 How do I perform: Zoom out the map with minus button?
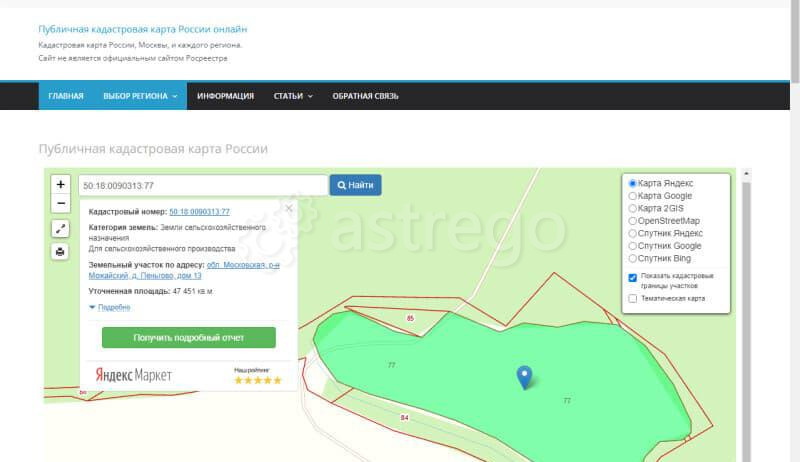tap(60, 203)
